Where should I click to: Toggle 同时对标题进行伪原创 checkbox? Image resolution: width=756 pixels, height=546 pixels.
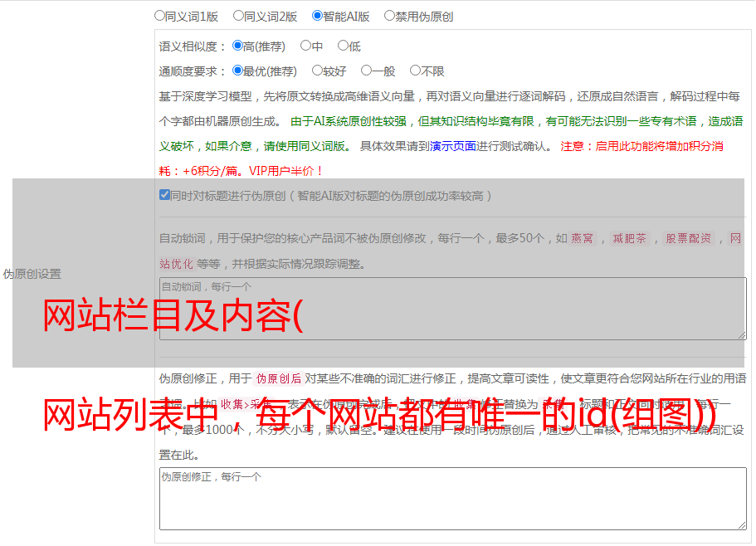click(x=164, y=195)
